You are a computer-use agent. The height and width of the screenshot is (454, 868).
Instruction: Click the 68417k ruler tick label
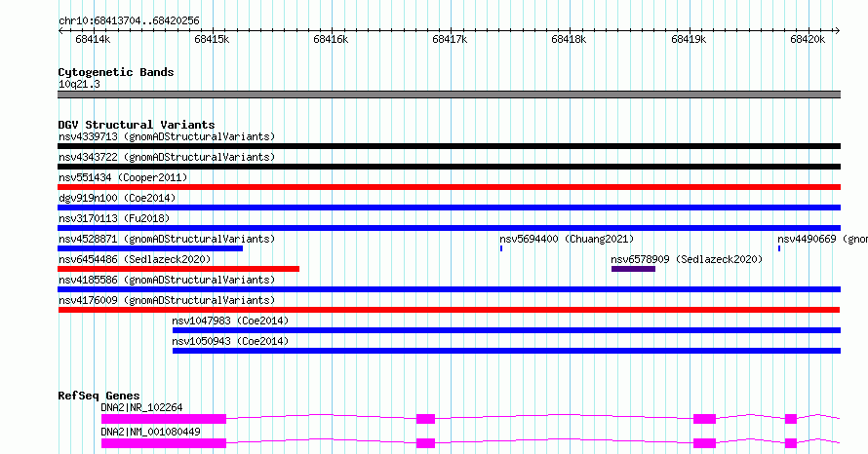coord(450,40)
